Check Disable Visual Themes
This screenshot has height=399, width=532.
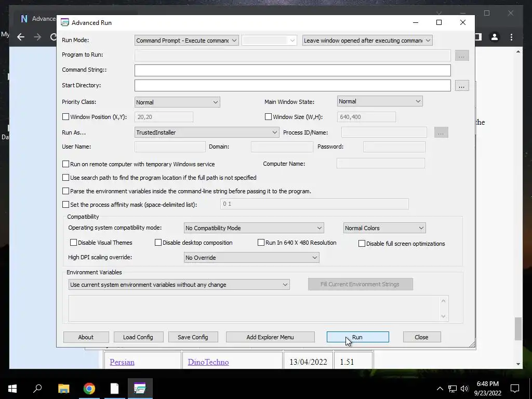(73, 243)
